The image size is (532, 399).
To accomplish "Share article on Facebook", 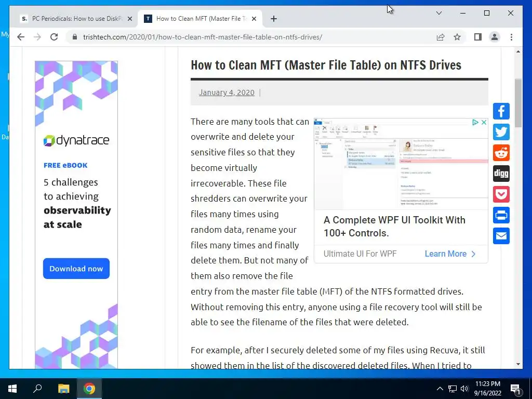I will 501,111.
